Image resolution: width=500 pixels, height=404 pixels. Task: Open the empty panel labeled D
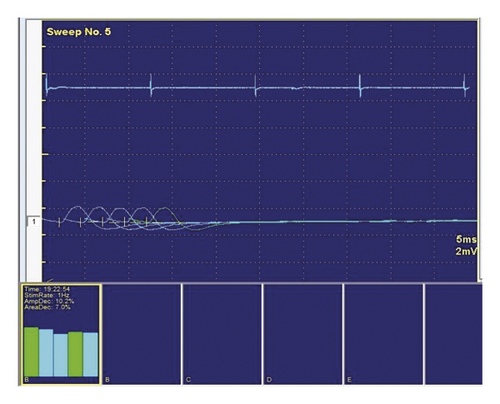(x=303, y=334)
